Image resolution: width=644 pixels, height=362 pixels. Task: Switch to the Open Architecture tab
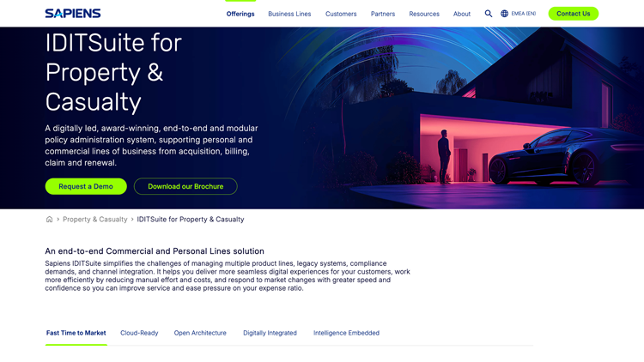pyautogui.click(x=200, y=333)
